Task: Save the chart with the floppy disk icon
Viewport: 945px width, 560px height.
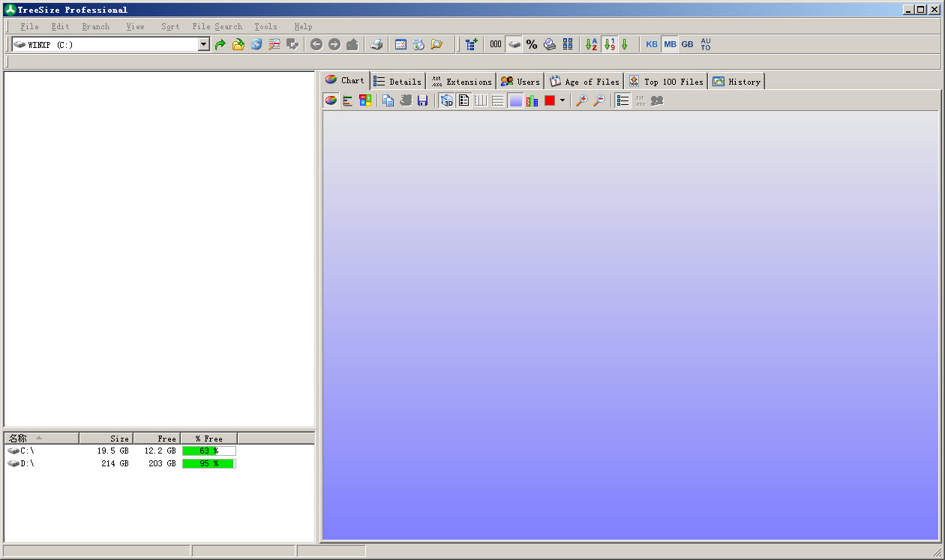Action: tap(423, 100)
